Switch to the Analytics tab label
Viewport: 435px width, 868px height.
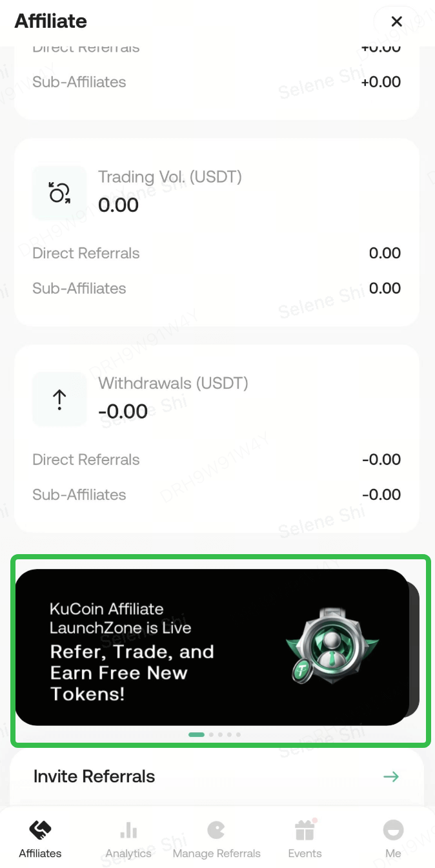pyautogui.click(x=128, y=853)
